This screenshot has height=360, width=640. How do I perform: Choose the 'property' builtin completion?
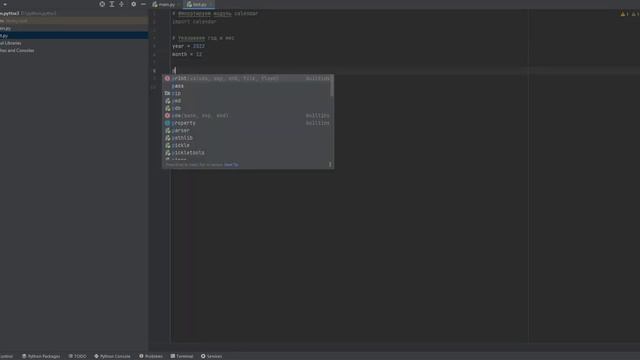tap(247, 123)
